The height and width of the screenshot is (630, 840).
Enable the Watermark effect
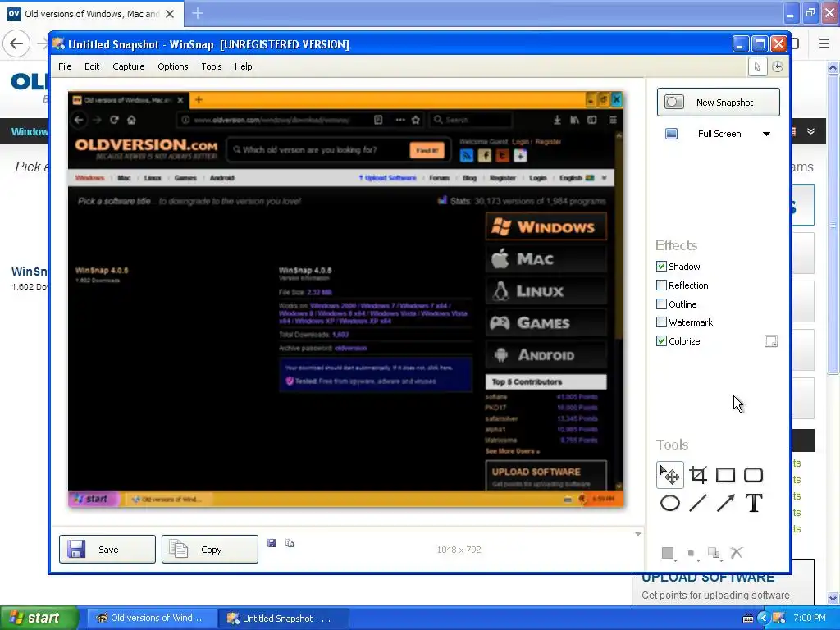(x=661, y=322)
